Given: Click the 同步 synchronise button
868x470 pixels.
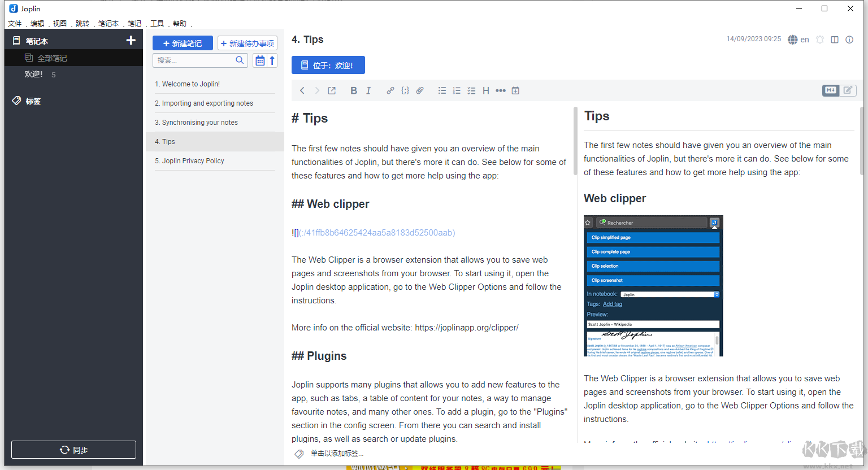Looking at the screenshot, I should click(73, 450).
